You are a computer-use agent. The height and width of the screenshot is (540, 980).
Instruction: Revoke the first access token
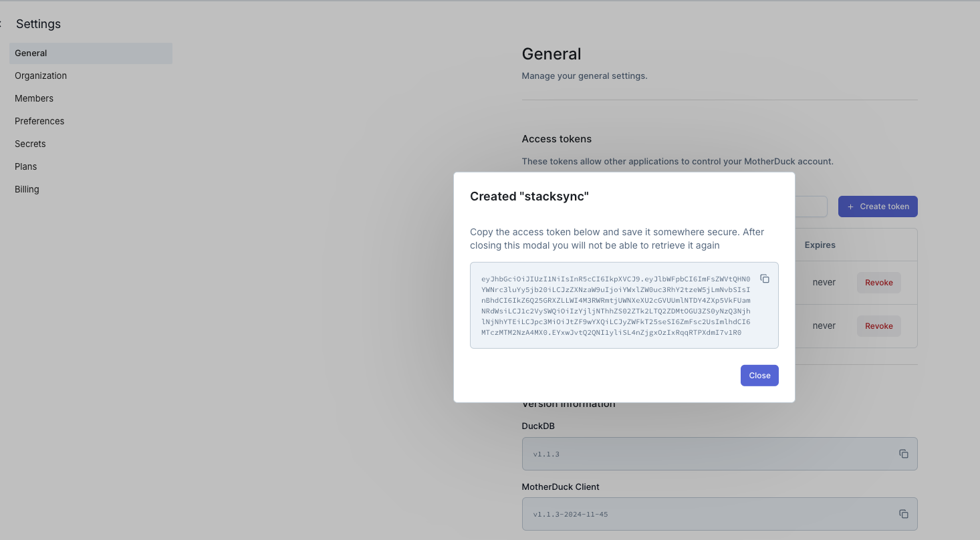point(878,283)
